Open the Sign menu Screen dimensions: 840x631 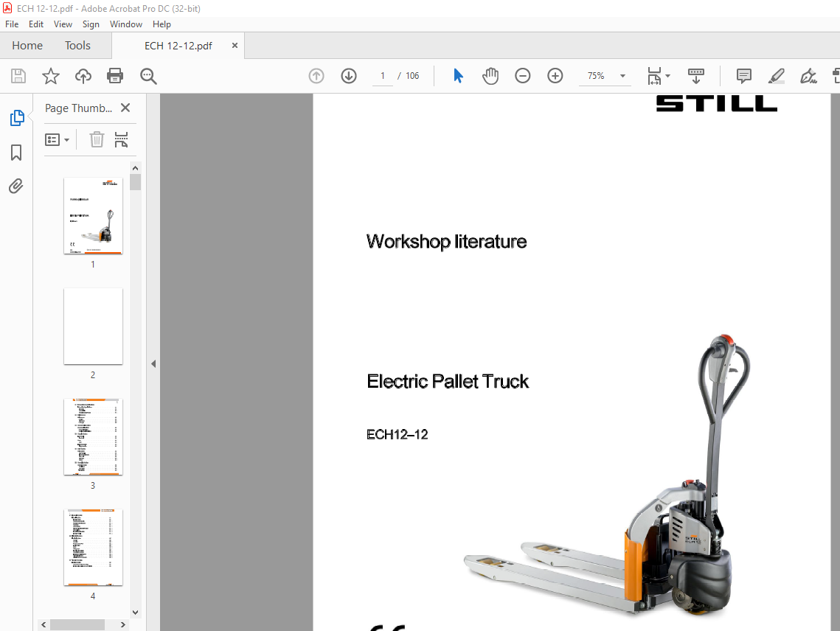coord(91,24)
